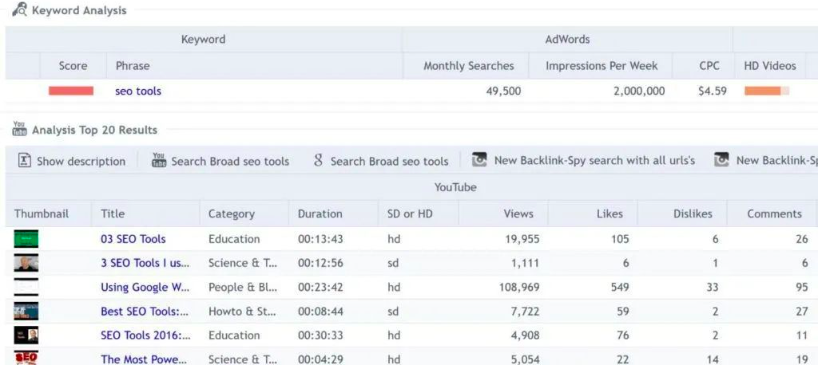Viewport: 821px width, 378px height.
Task: Select the 108,969 views cell
Action: click(518, 287)
